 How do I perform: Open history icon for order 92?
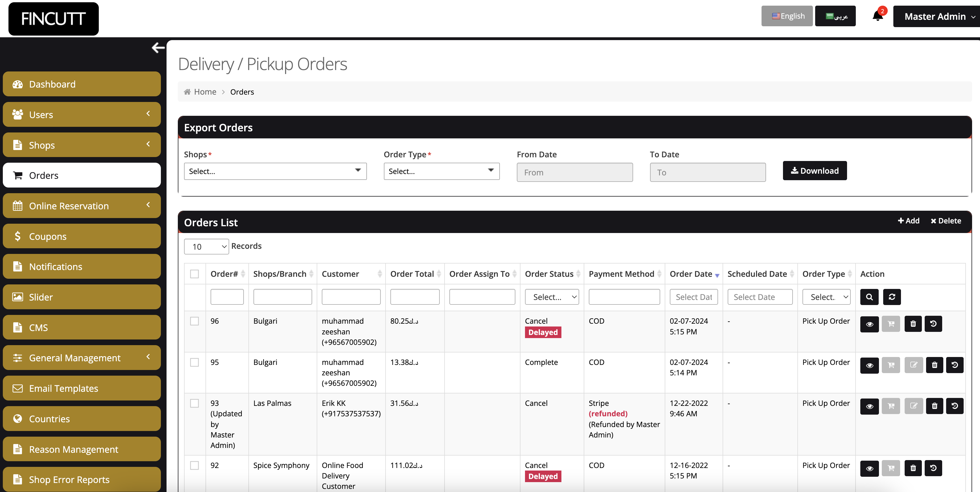tap(933, 468)
